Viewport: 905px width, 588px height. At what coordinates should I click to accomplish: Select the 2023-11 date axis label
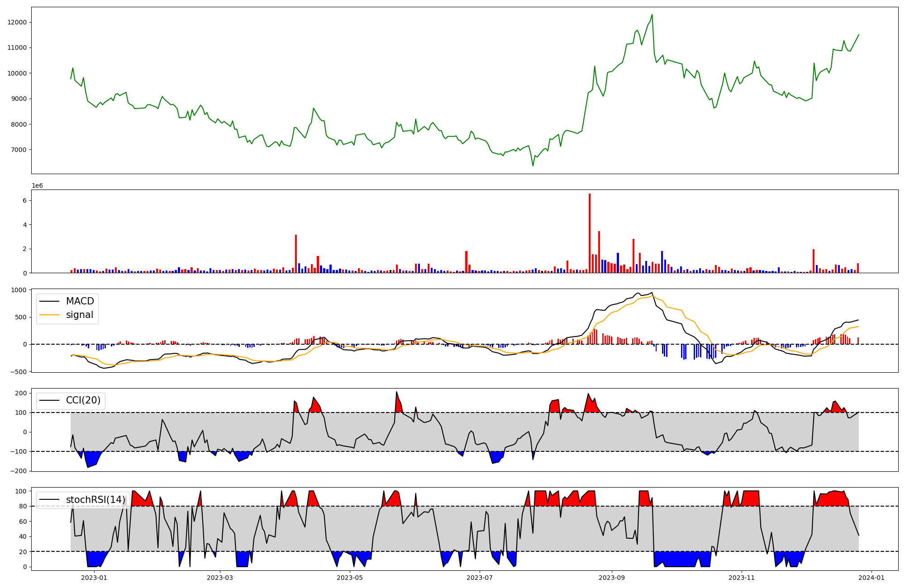(742, 578)
